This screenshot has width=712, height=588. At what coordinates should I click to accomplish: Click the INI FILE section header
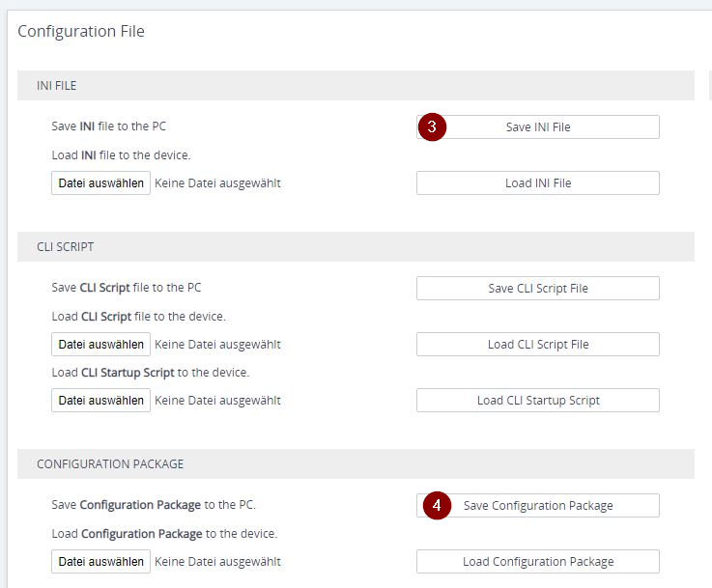click(x=56, y=86)
